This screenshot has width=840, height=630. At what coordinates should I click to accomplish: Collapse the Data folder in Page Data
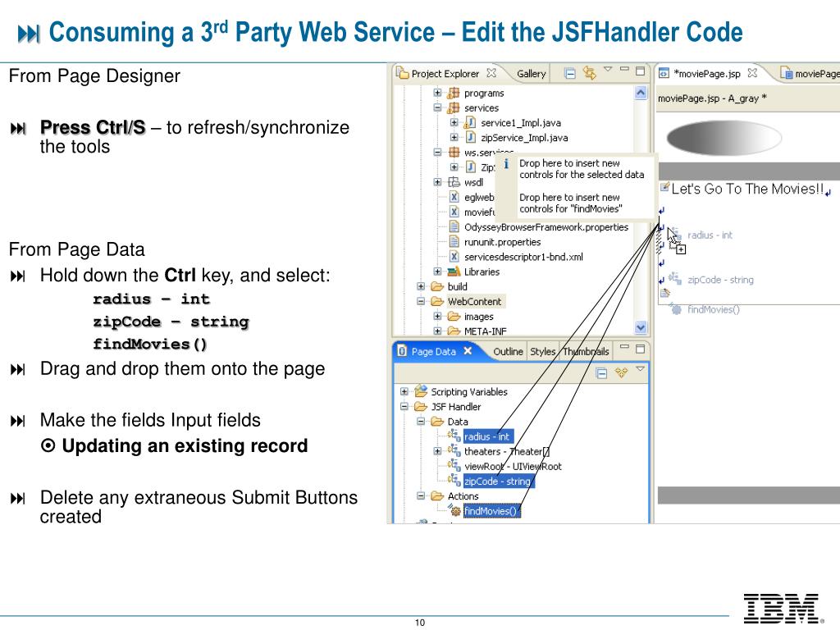tap(421, 422)
